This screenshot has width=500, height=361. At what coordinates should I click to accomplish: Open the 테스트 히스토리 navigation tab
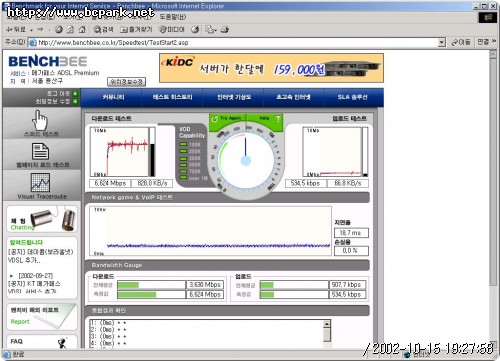tap(172, 97)
